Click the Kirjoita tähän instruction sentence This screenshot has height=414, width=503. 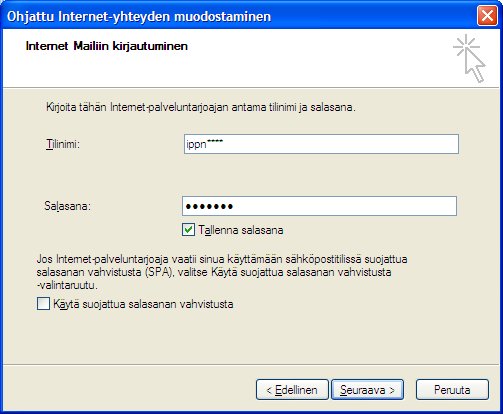click(201, 107)
